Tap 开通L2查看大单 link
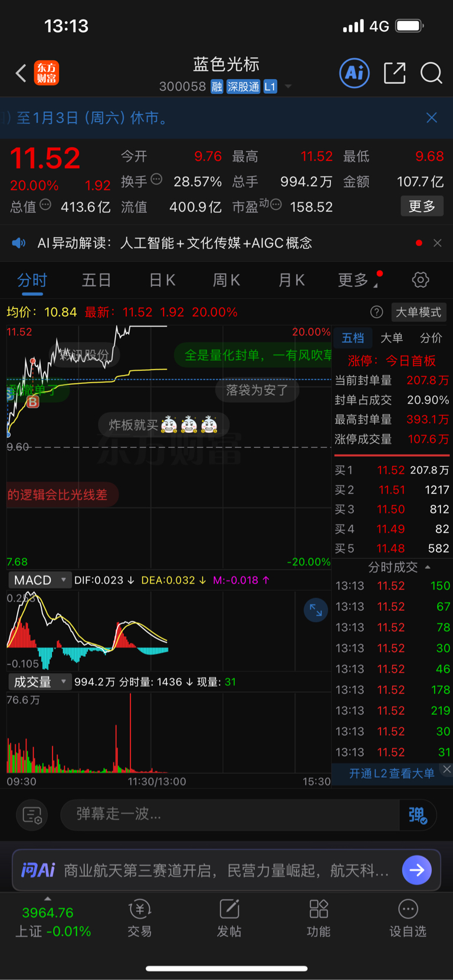Image resolution: width=453 pixels, height=980 pixels. click(x=392, y=774)
